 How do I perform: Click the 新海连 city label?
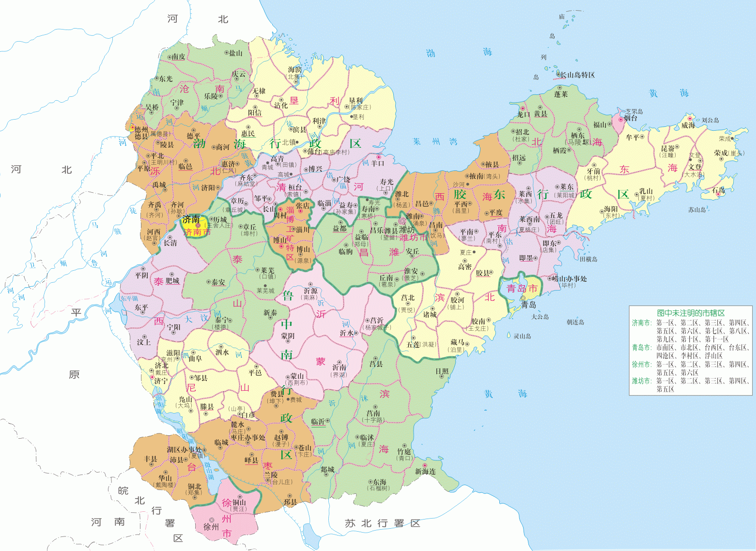(x=425, y=472)
